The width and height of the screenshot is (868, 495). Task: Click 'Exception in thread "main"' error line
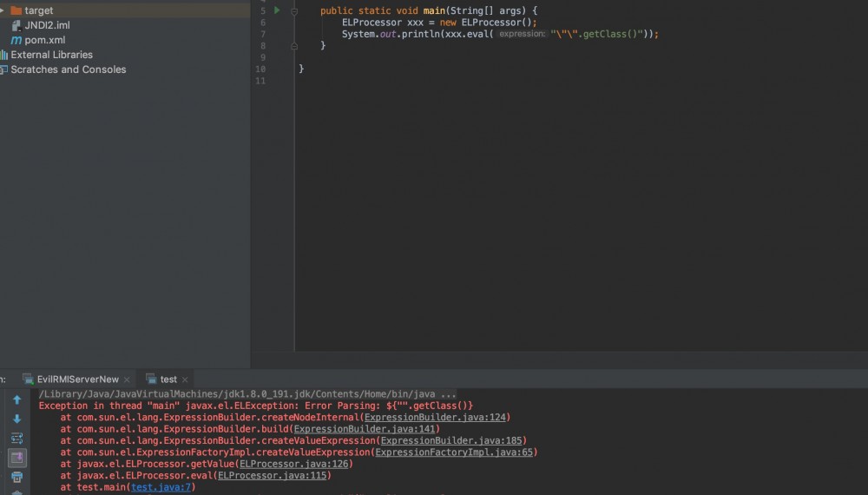click(x=256, y=406)
